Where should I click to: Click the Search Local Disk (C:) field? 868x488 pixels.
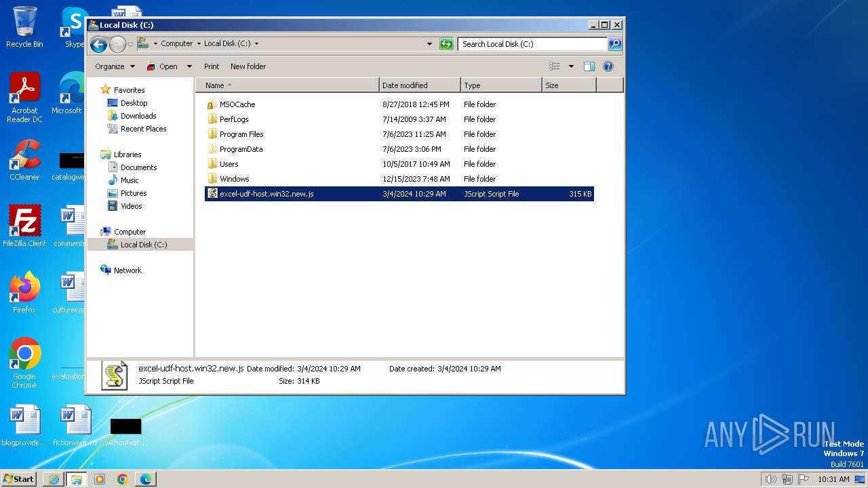[x=532, y=44]
